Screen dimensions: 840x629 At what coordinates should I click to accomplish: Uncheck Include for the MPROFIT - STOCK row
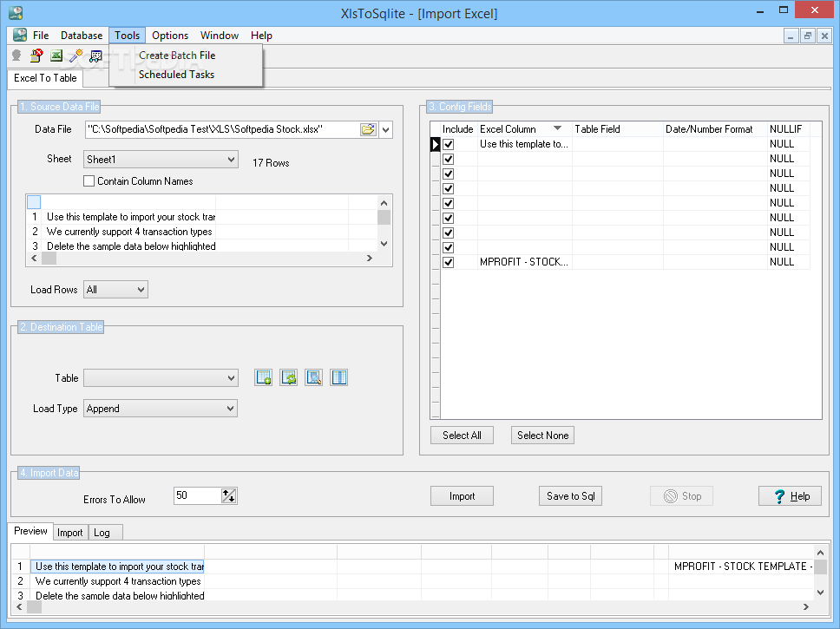point(449,262)
